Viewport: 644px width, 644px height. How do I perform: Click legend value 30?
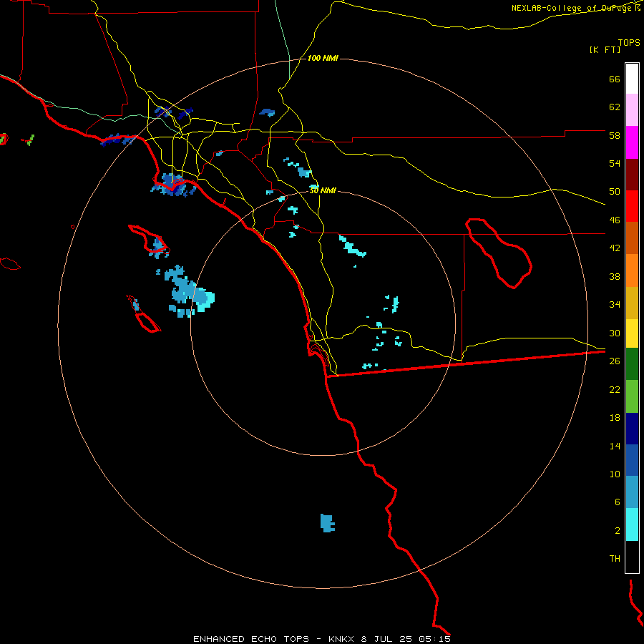tap(615, 333)
